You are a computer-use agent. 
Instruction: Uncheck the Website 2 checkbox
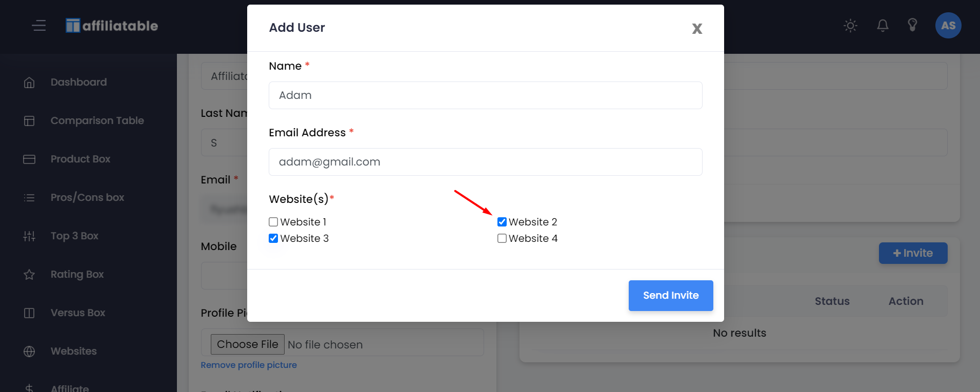(502, 222)
